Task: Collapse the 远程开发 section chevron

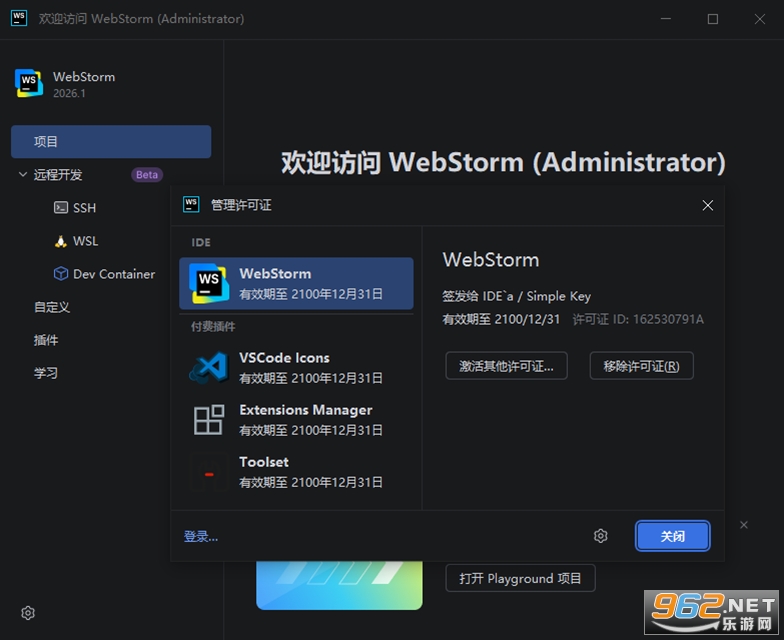Action: click(22, 174)
